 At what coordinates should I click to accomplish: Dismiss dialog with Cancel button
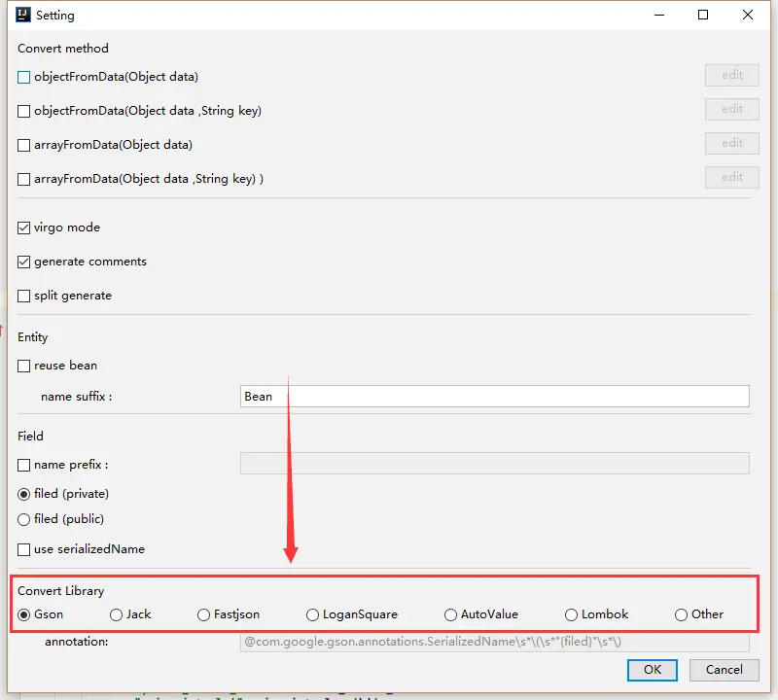coord(724,670)
